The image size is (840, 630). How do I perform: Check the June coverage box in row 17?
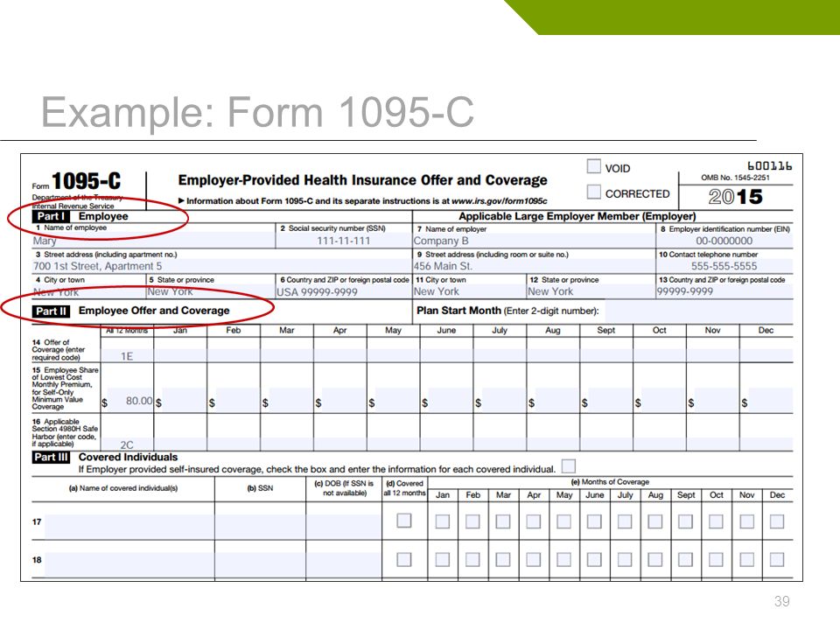594,521
